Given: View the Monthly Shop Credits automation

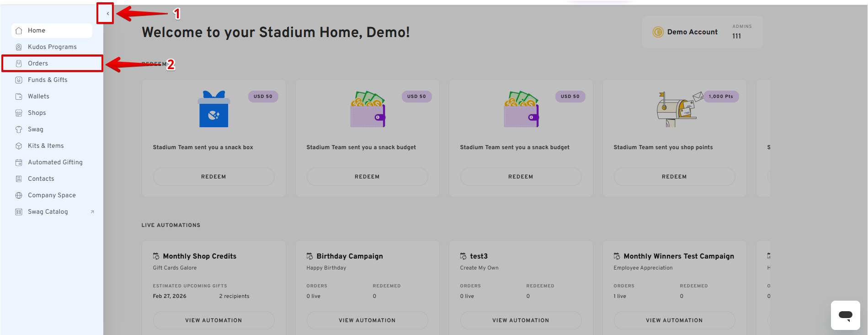Looking at the screenshot, I should coord(213,320).
